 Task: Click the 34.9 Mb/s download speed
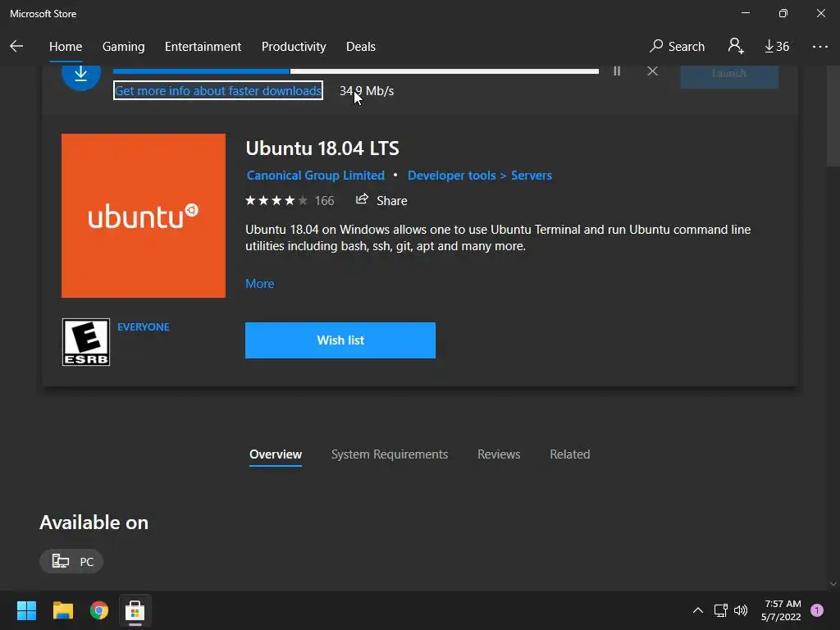pos(367,91)
